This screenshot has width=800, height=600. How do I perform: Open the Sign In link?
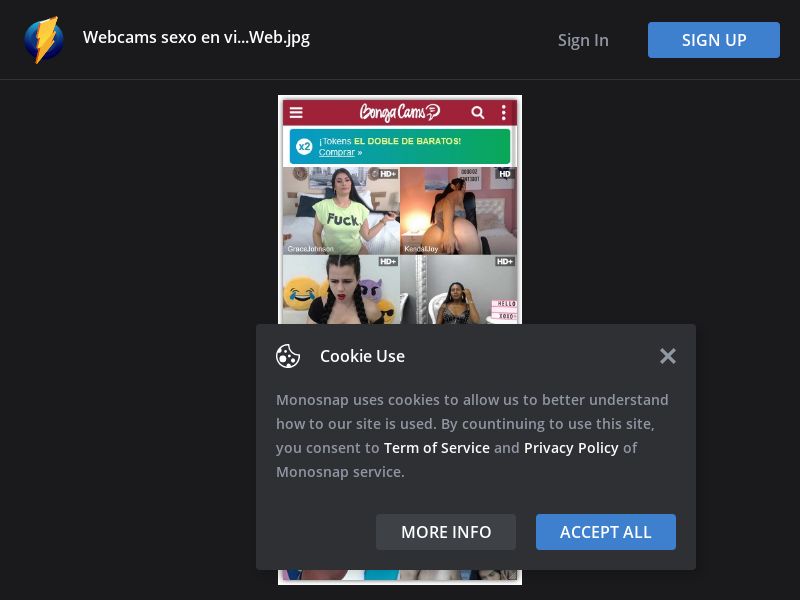click(x=583, y=40)
